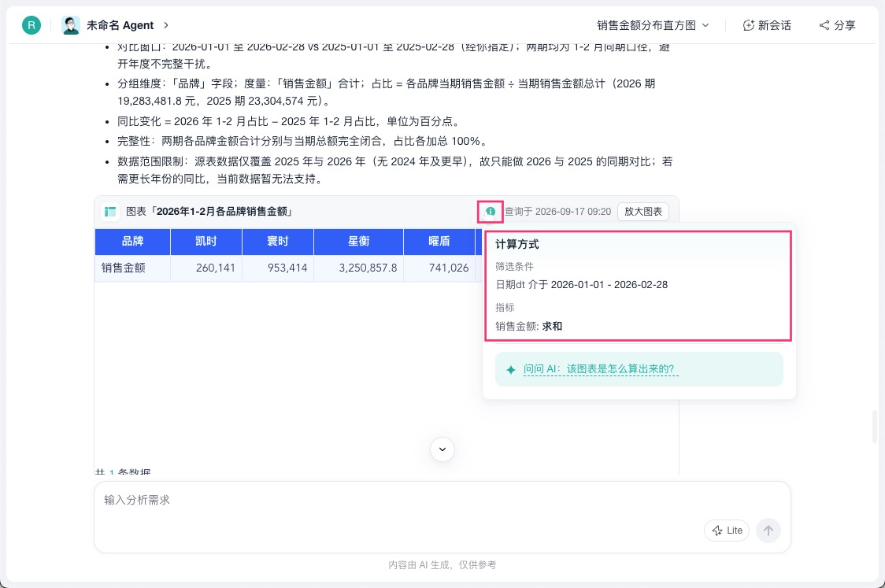Click the green info icon for calculation method
885x588 pixels.
tap(490, 212)
